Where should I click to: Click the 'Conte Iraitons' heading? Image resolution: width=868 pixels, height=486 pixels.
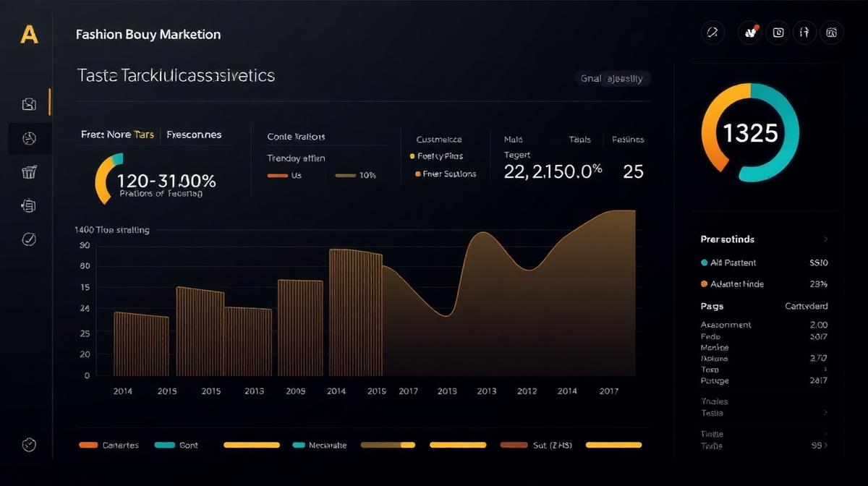(296, 136)
